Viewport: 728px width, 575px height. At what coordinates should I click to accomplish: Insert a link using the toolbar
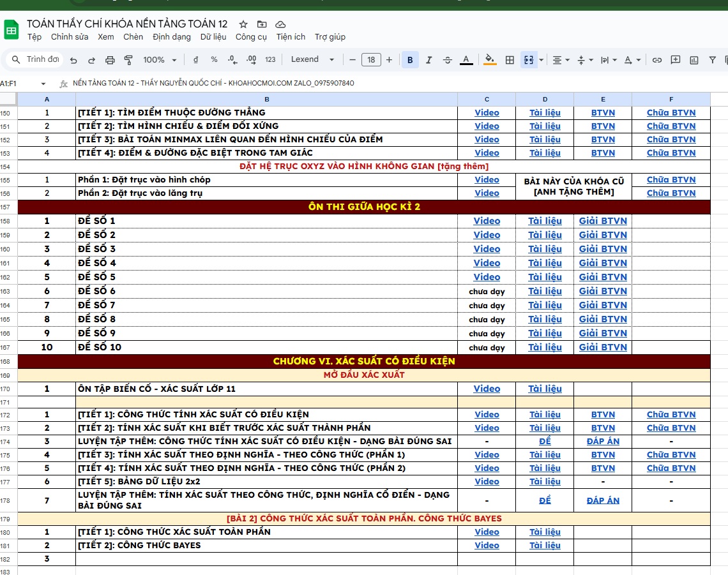coord(657,60)
